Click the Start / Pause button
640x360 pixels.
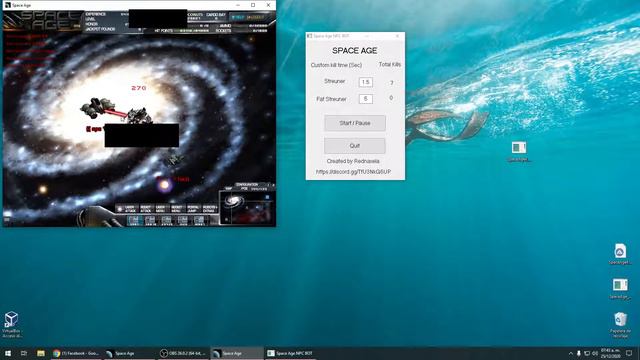(x=355, y=123)
